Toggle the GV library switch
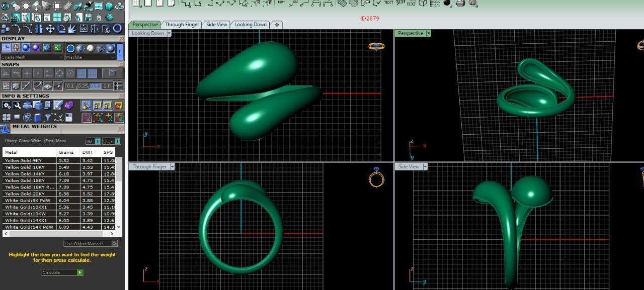644x290 pixels. [93, 141]
